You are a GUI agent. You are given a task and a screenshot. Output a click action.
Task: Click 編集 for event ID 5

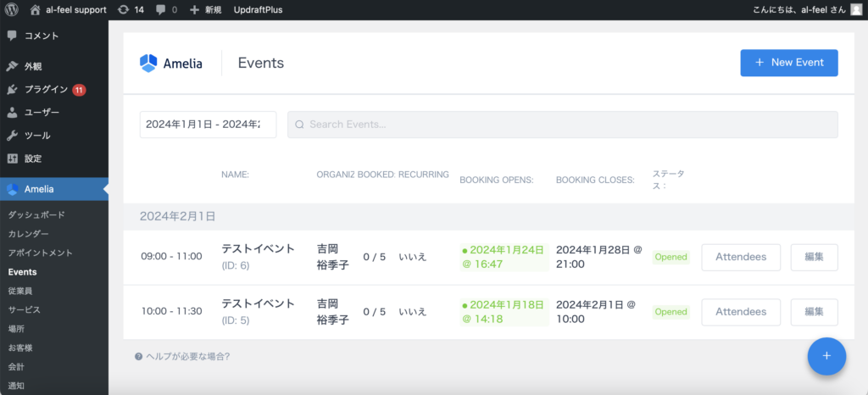click(814, 312)
